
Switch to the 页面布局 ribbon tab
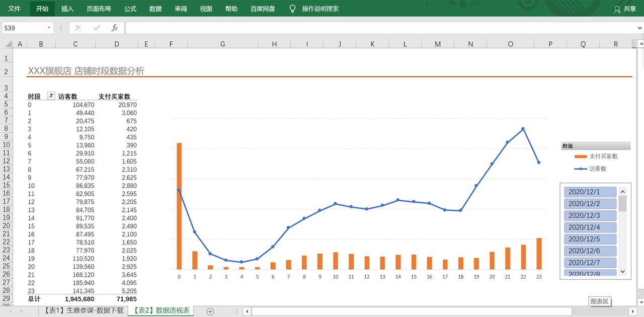[99, 9]
